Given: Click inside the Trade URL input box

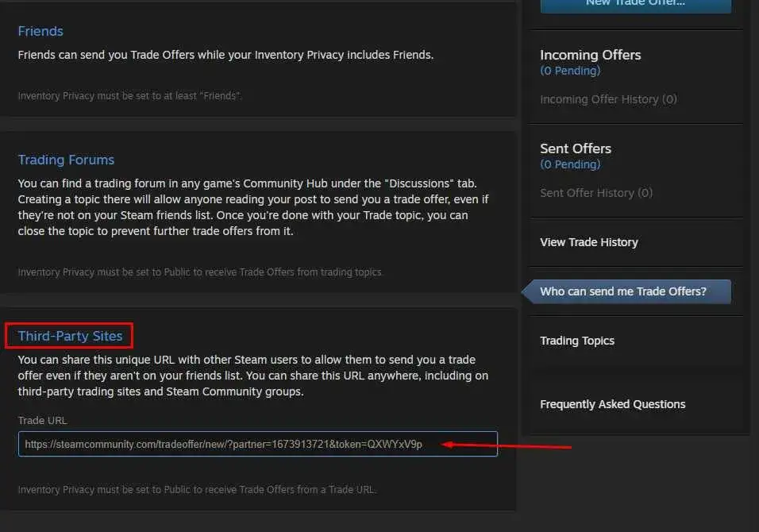Looking at the screenshot, I should point(257,444).
